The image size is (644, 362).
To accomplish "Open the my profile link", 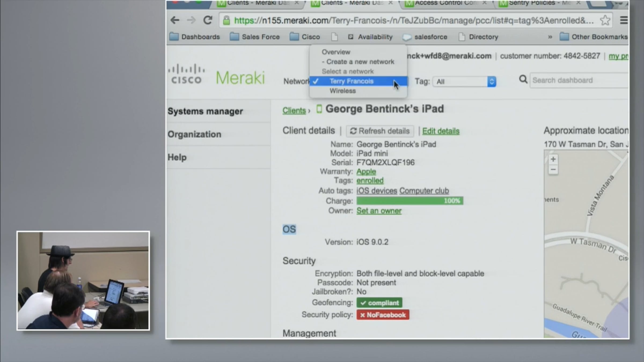I will click(x=618, y=56).
